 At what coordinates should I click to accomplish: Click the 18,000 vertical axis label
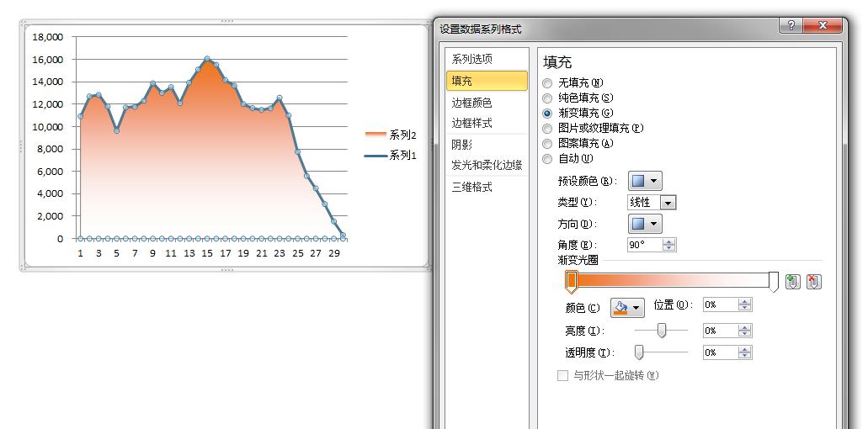48,37
